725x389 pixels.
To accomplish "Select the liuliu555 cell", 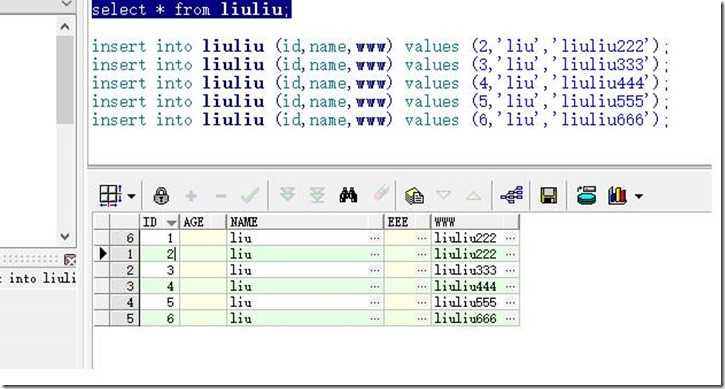I will [475, 303].
